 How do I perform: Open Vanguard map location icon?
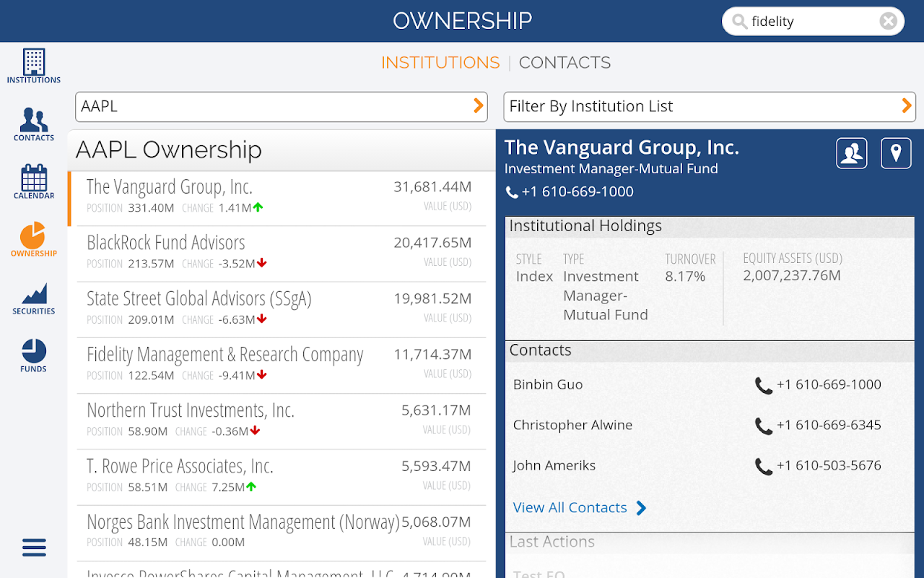(x=896, y=153)
